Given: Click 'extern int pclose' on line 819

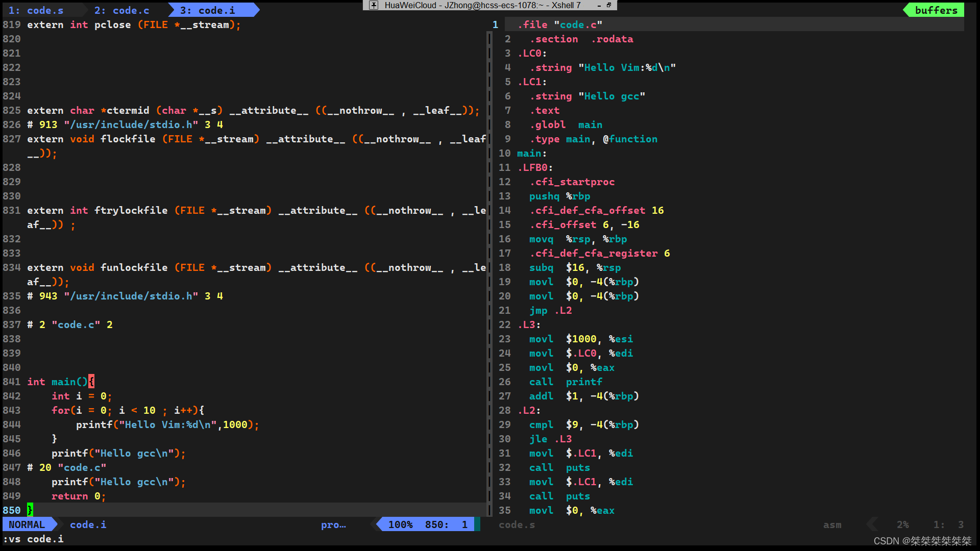Looking at the screenshot, I should tap(134, 24).
